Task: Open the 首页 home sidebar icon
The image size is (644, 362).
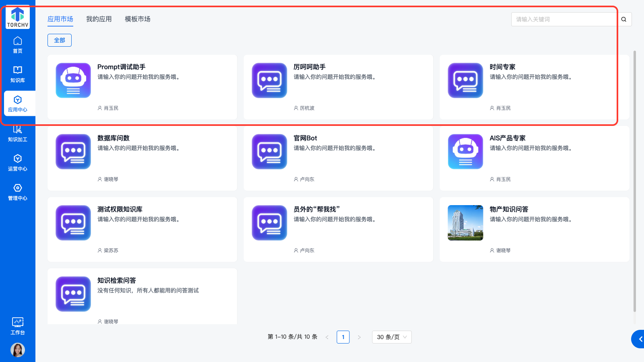Action: pyautogui.click(x=18, y=45)
